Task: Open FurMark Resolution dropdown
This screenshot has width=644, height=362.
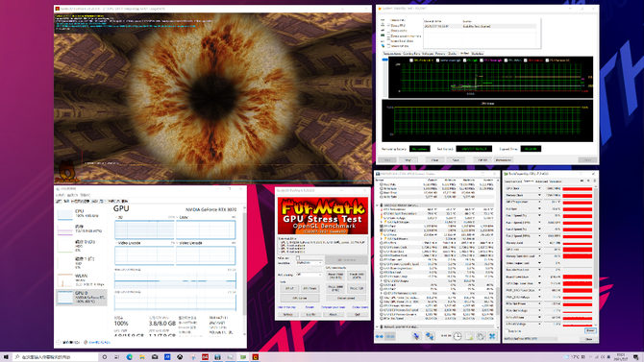Action: coord(310,263)
